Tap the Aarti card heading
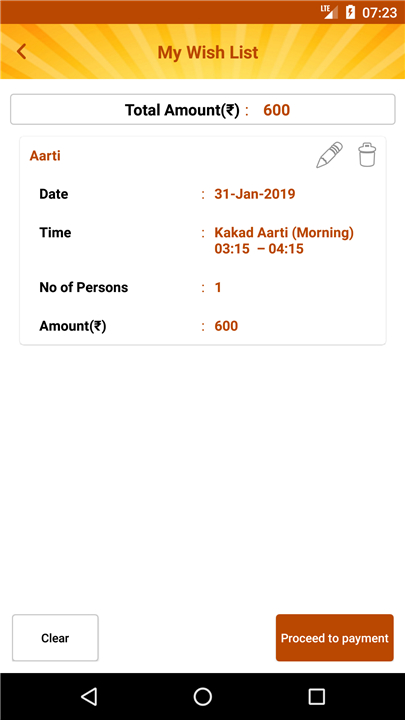This screenshot has height=720, width=405. point(45,156)
